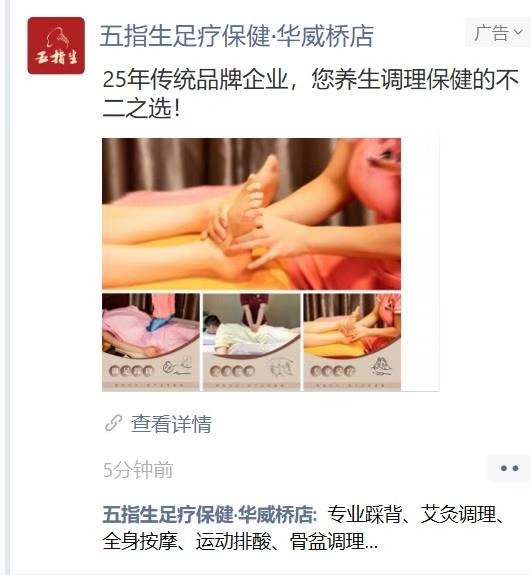This screenshot has width=531, height=575.
Task: Open the right foot massage thumbnail
Action: point(352,342)
